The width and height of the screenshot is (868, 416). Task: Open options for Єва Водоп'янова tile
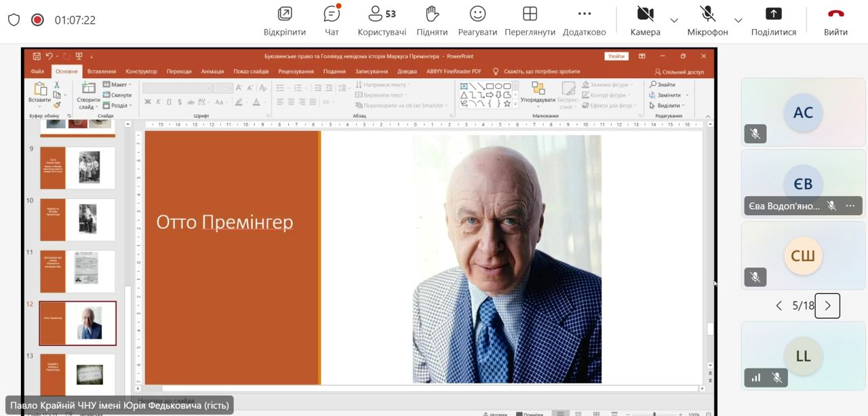click(850, 206)
